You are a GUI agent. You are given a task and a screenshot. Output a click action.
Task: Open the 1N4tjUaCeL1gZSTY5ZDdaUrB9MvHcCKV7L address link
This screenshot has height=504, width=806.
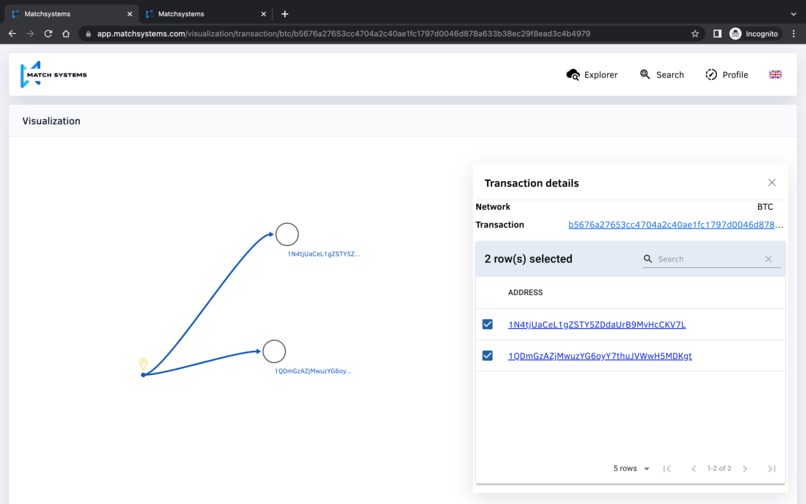(596, 325)
